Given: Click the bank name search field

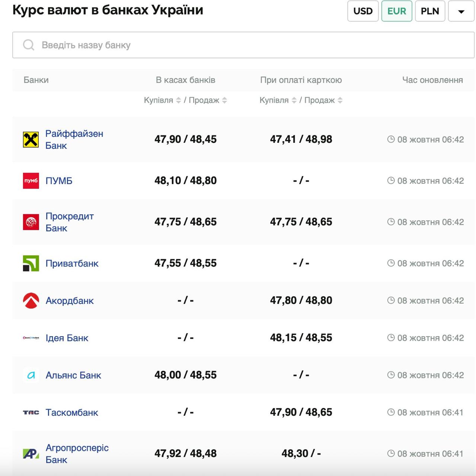Looking at the screenshot, I should pyautogui.click(x=149, y=45).
